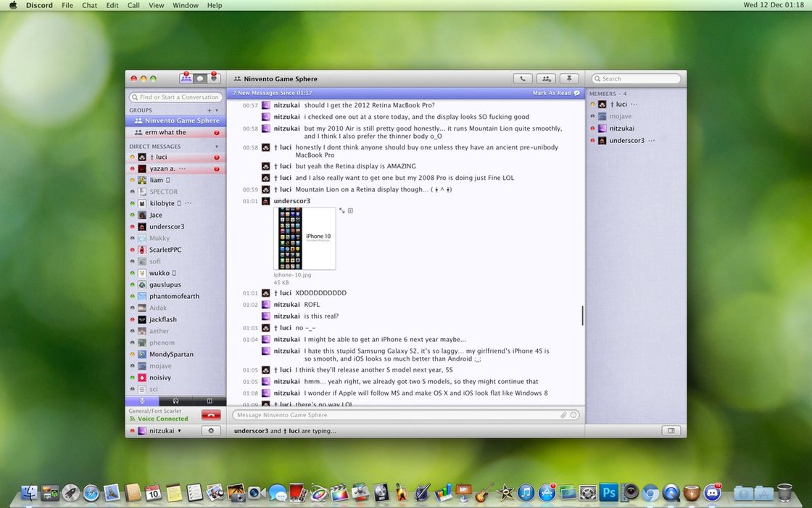The width and height of the screenshot is (812, 508).
Task: Add a new group with plus icon
Action: pyautogui.click(x=209, y=110)
